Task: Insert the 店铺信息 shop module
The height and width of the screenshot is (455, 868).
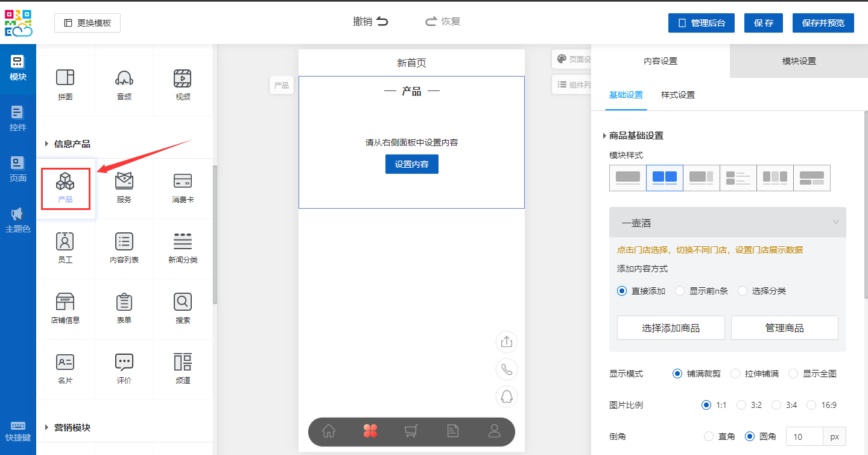Action: 65,308
